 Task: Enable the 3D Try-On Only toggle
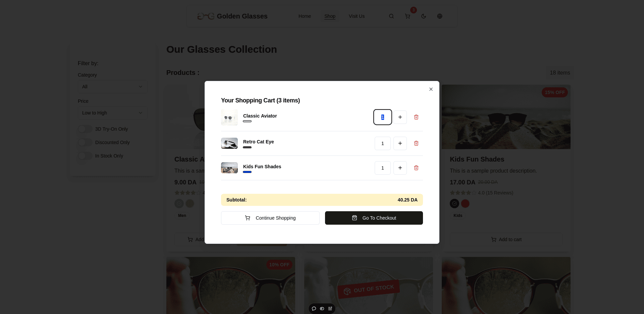[85, 129]
